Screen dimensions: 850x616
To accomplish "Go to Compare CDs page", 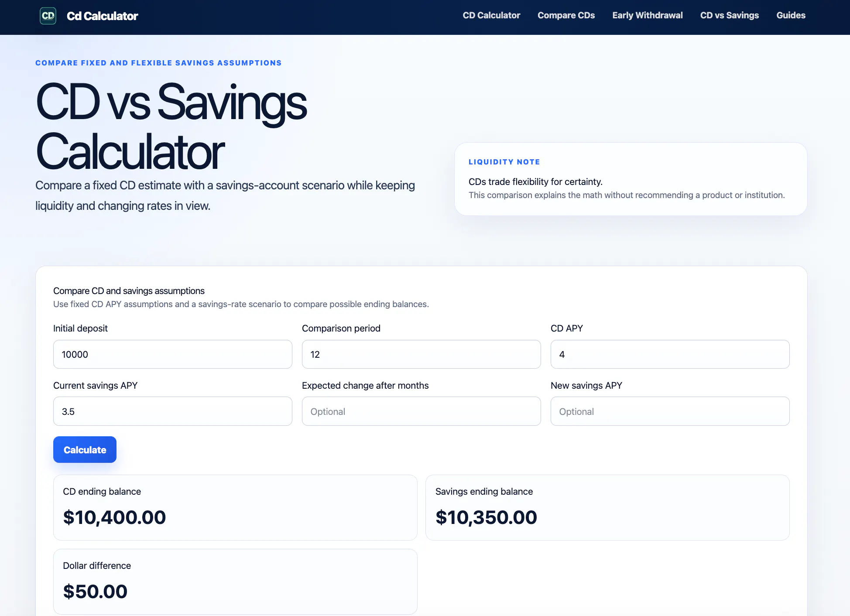I will tap(566, 15).
